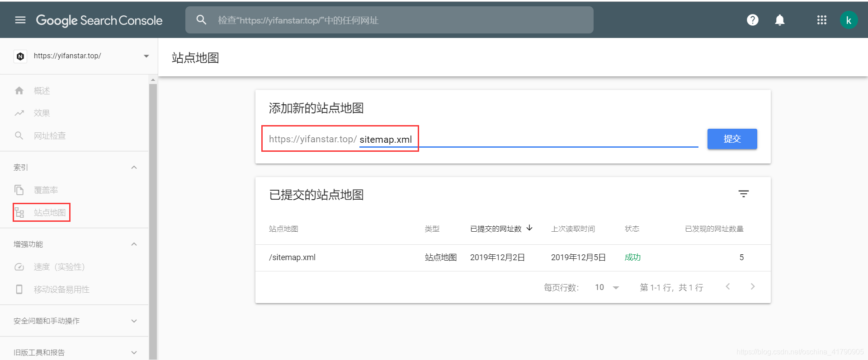Viewport: 868px width, 360px height.
Task: Click the speedometer icon next to 速度
Action: pyautogui.click(x=19, y=266)
